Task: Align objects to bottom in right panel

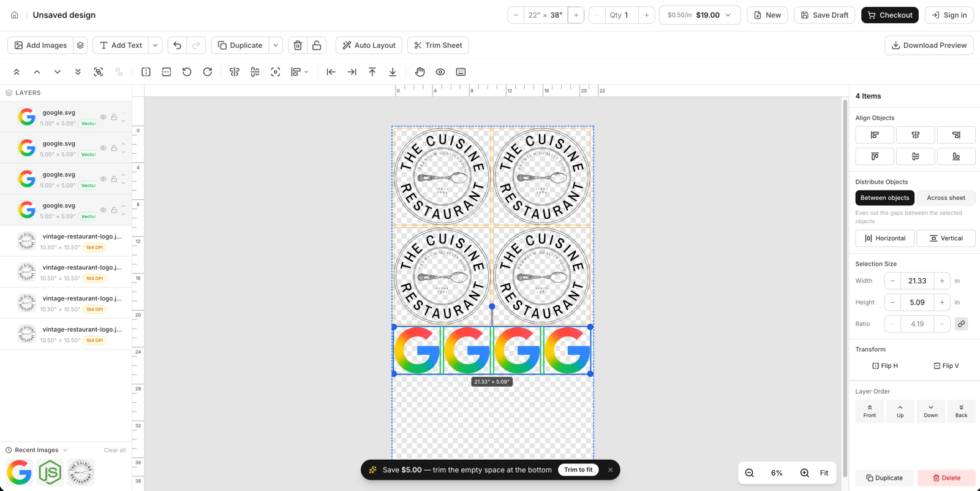Action: pos(956,156)
